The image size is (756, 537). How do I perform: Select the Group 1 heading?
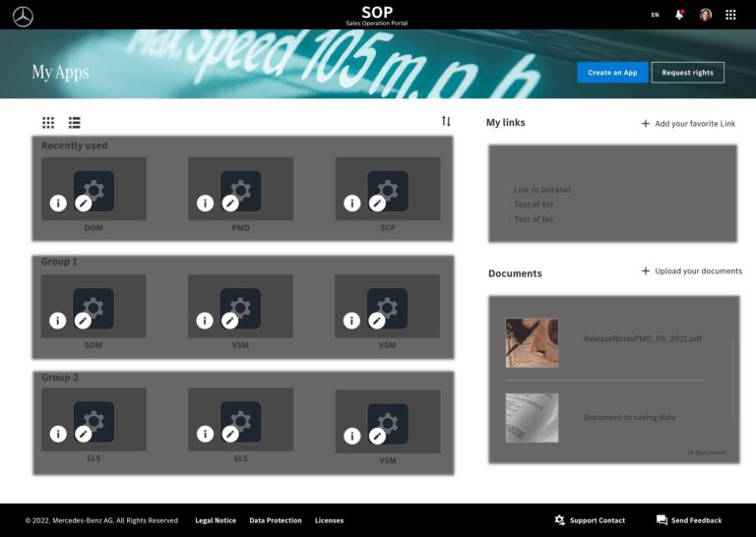pyautogui.click(x=59, y=262)
